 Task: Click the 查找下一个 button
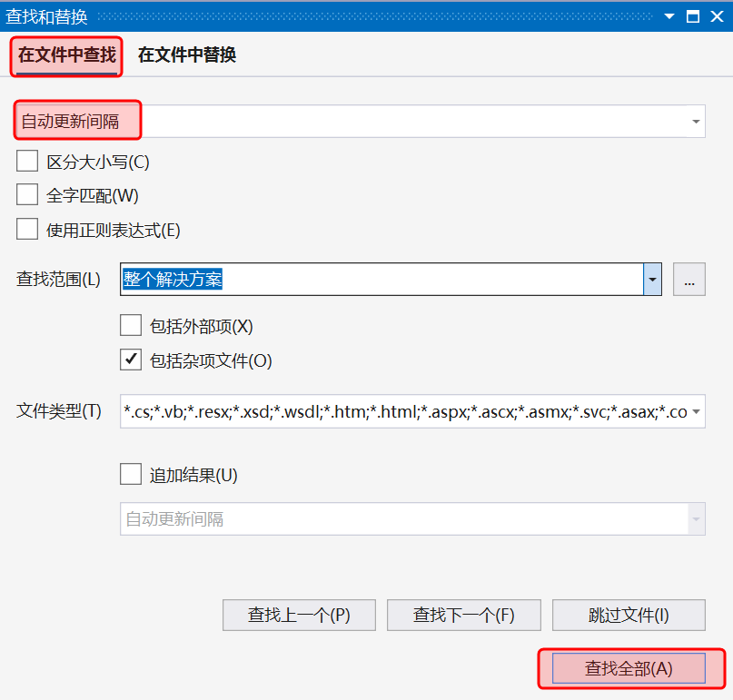pyautogui.click(x=463, y=615)
